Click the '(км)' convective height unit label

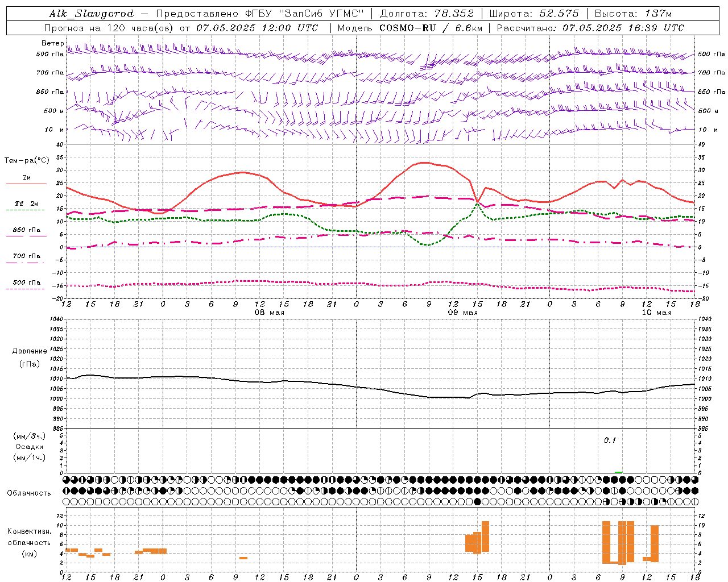30,554
